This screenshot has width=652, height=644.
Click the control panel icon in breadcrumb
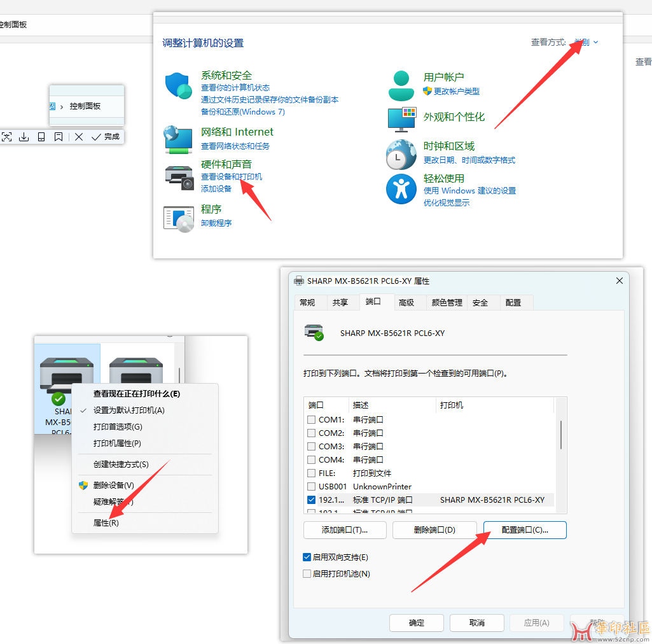pyautogui.click(x=52, y=106)
